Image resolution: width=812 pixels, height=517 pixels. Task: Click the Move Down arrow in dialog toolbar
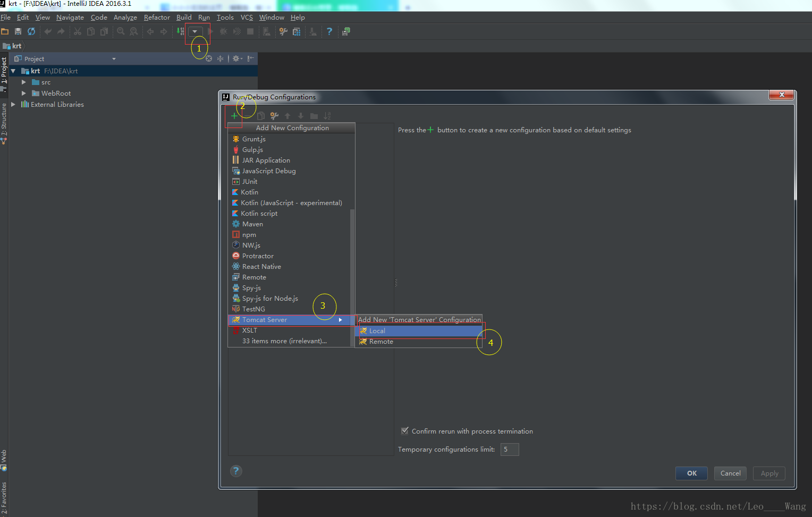click(301, 115)
